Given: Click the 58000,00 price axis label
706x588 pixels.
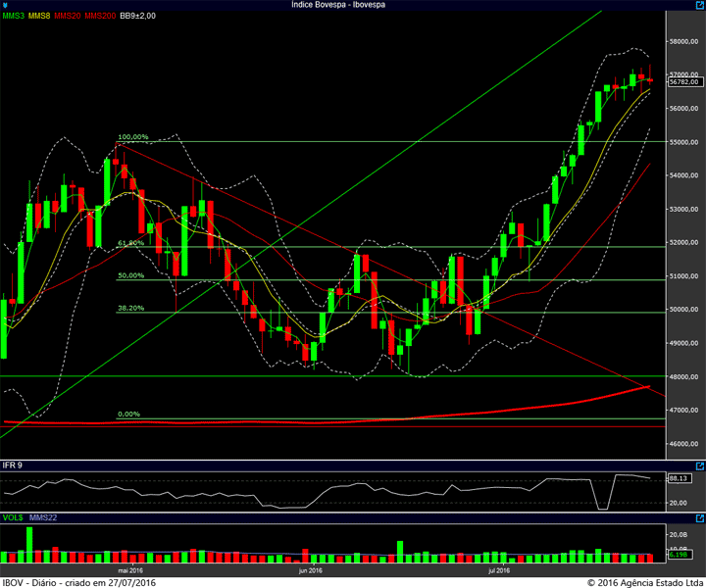Looking at the screenshot, I should 684,42.
